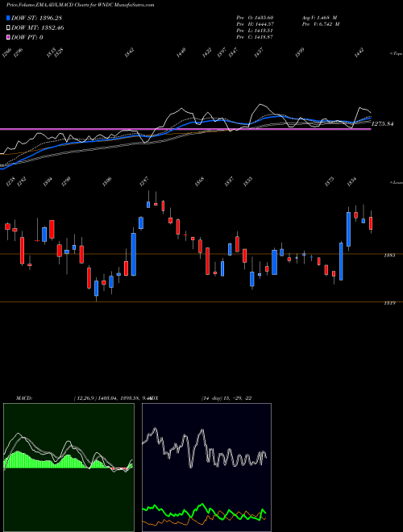This screenshot has width=403, height=532.
Task: Open the dark blue ADX indicator panel
Action: (206, 468)
